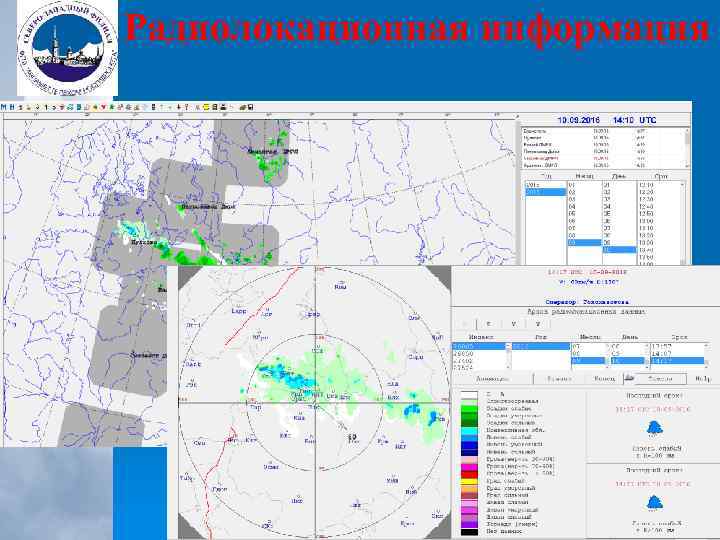
Task: Click the lower blue cloud icon
Action: tap(654, 502)
